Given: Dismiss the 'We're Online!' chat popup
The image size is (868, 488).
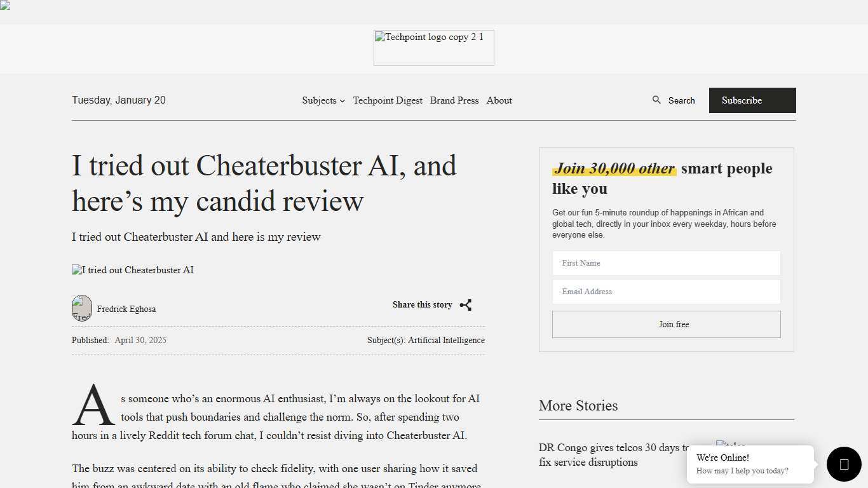Looking at the screenshot, I should coord(750,464).
